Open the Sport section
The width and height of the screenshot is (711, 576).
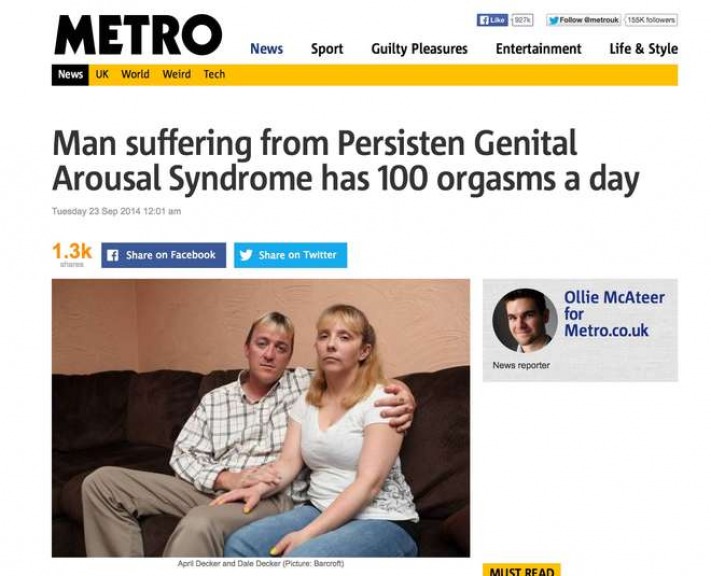tap(327, 49)
